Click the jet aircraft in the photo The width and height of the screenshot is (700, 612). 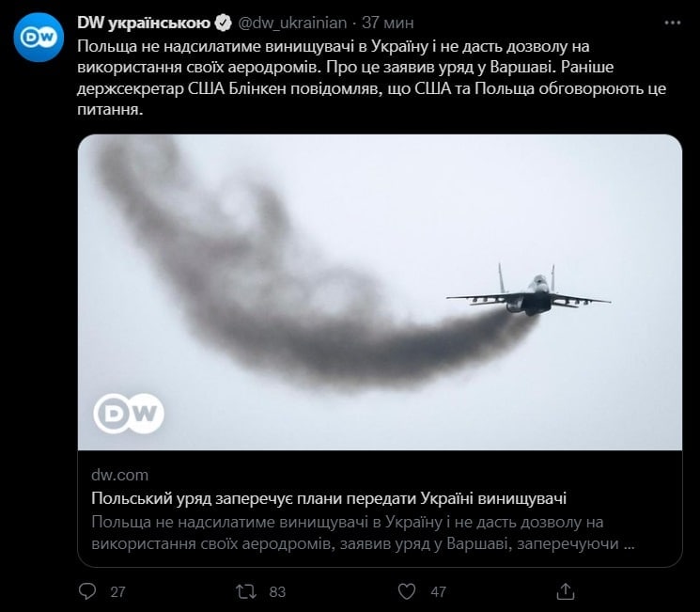click(x=529, y=290)
